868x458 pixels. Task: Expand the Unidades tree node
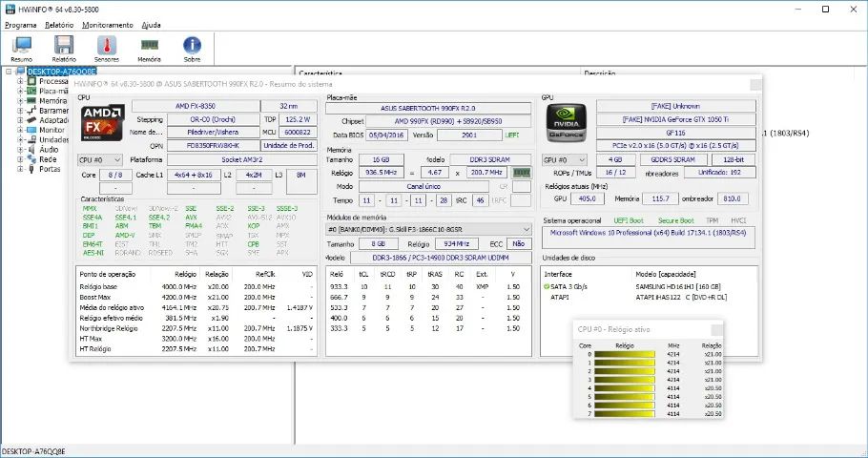point(20,140)
